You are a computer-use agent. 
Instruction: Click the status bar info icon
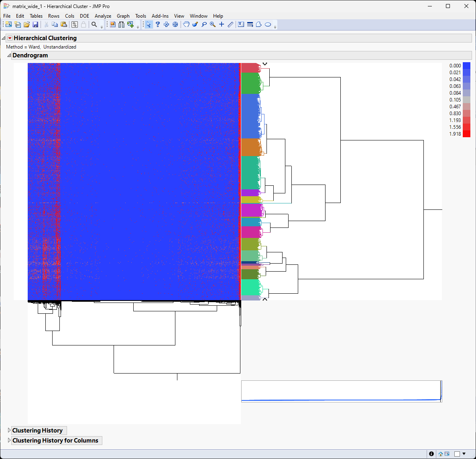431,454
